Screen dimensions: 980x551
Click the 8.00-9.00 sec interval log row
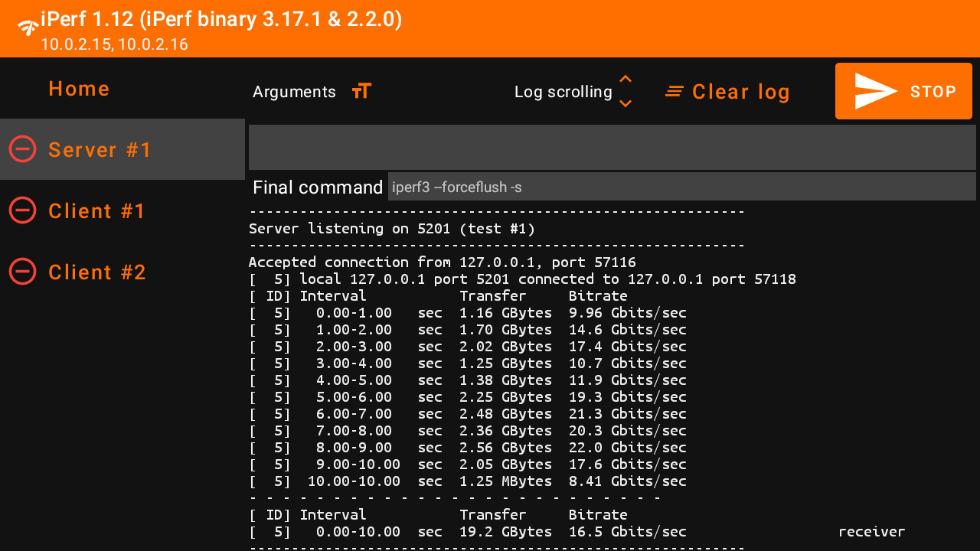[468, 448]
